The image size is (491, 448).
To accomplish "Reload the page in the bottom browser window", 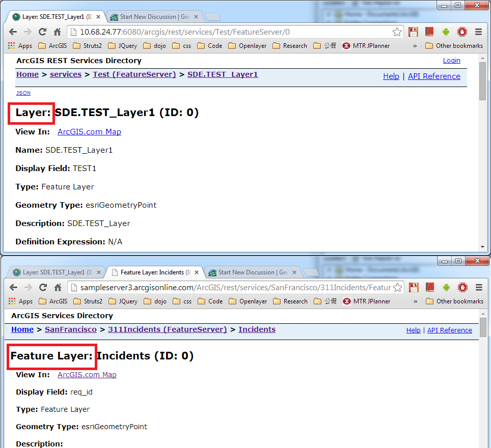I will (43, 287).
